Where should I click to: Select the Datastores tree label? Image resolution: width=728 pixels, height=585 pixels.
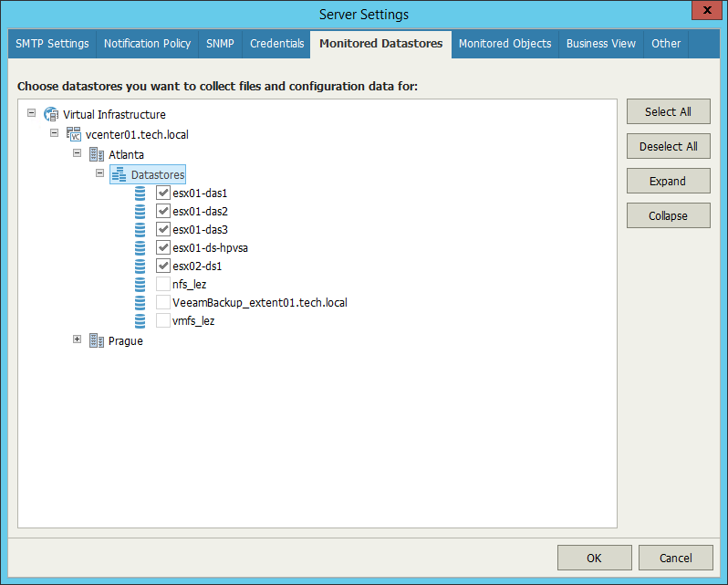point(158,175)
